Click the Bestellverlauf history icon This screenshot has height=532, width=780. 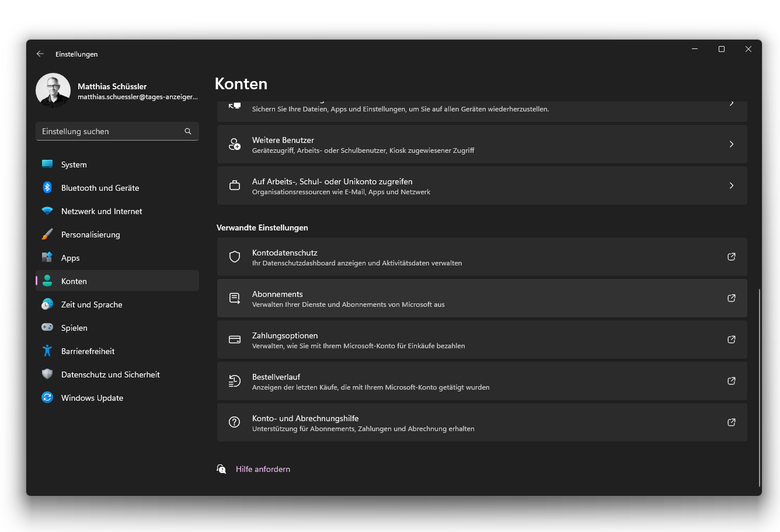[235, 381]
